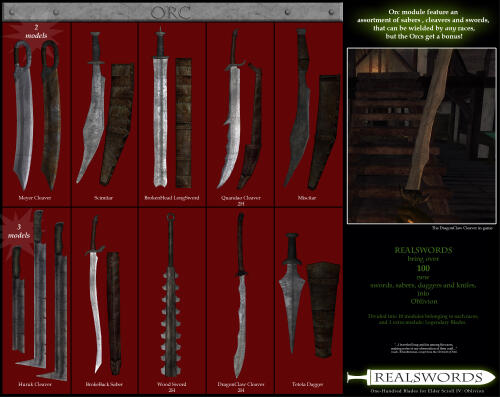This screenshot has height=397, width=500.
Task: Click the Totola Dagger blade image
Action: (x=292, y=293)
